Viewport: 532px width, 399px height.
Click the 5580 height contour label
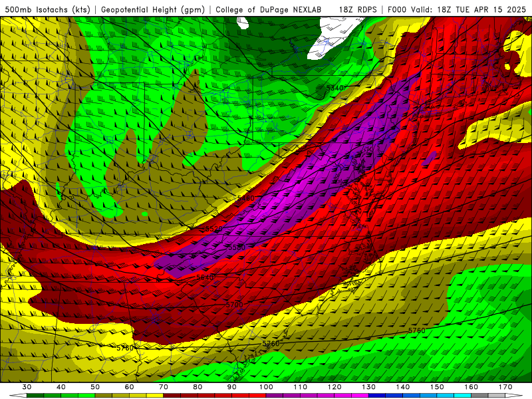237,247
